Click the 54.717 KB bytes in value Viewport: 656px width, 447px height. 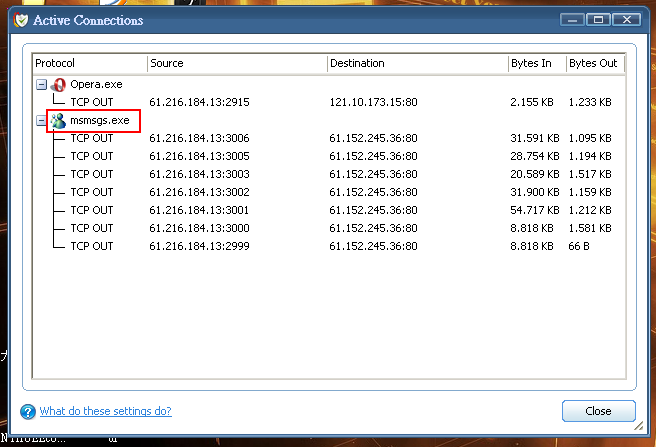pos(535,210)
